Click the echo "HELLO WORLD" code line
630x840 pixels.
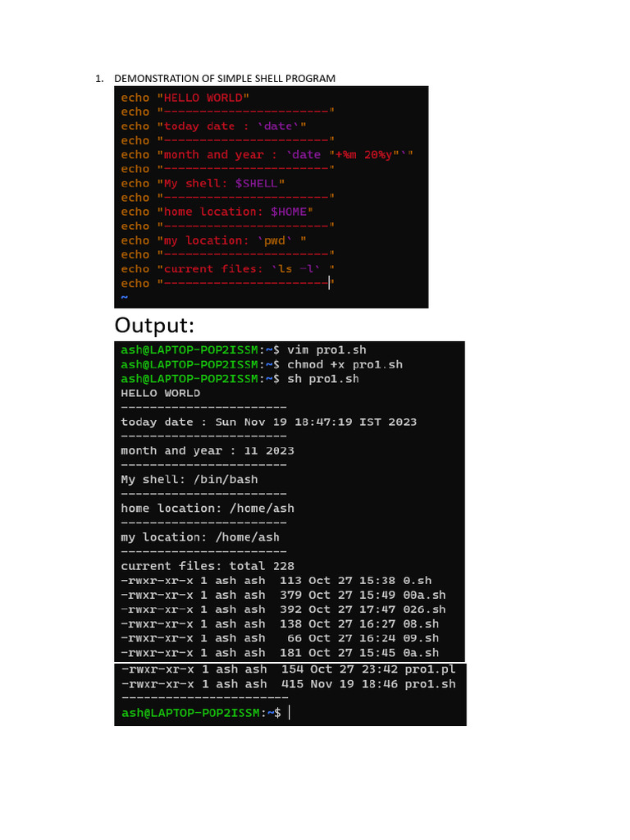[x=185, y=98]
